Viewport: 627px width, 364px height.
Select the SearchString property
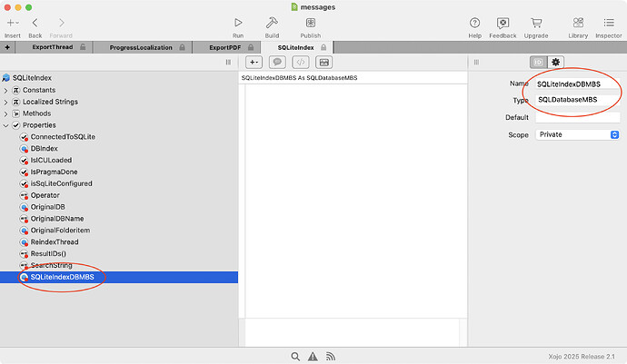click(119, 265)
